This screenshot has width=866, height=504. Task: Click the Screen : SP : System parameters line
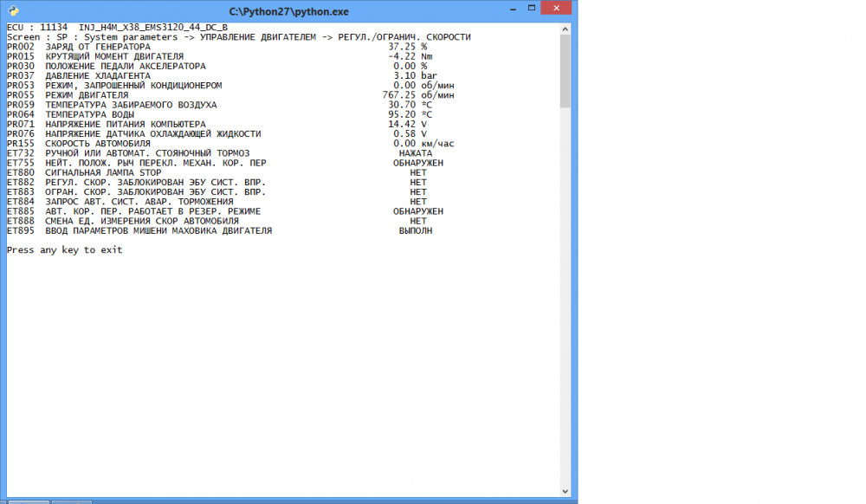(239, 37)
